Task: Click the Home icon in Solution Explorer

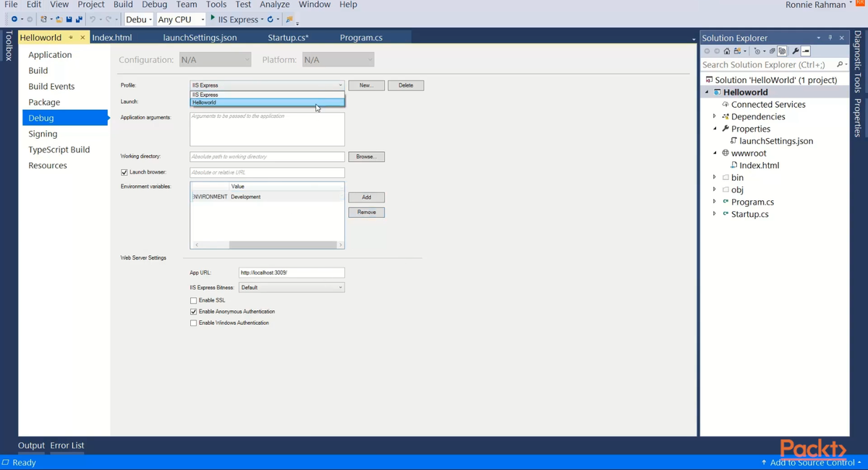Action: (x=727, y=51)
